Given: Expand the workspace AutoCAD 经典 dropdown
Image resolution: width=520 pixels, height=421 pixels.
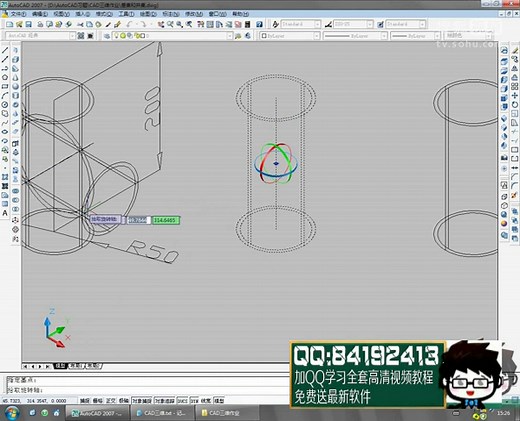Looking at the screenshot, I should coord(72,36).
